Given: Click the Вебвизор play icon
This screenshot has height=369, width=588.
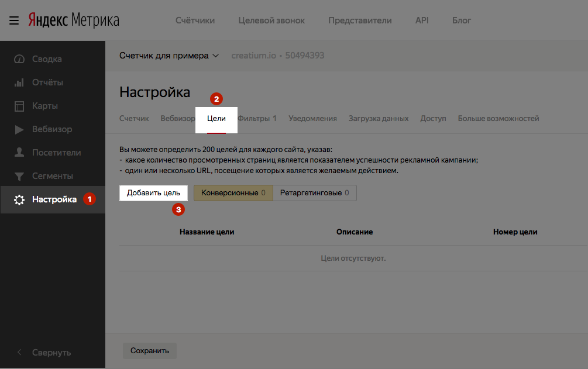Looking at the screenshot, I should [19, 129].
